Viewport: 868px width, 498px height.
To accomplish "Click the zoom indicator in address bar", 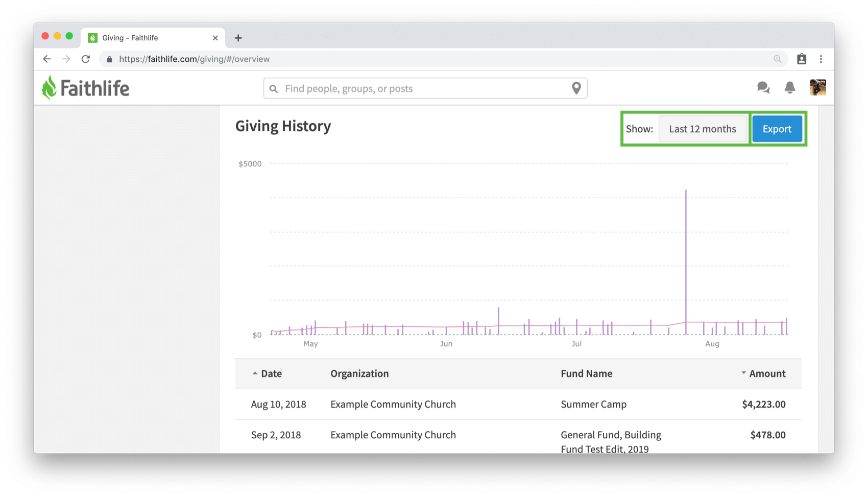I will click(x=777, y=59).
